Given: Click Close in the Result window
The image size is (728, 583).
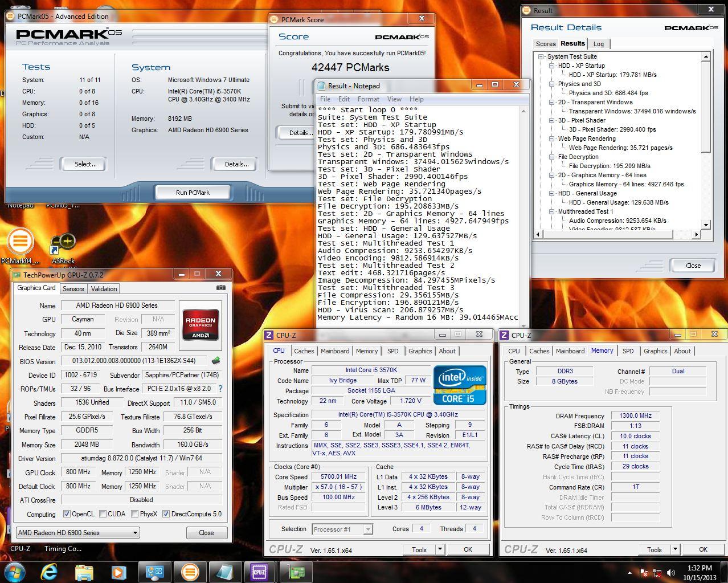Looking at the screenshot, I should click(693, 266).
